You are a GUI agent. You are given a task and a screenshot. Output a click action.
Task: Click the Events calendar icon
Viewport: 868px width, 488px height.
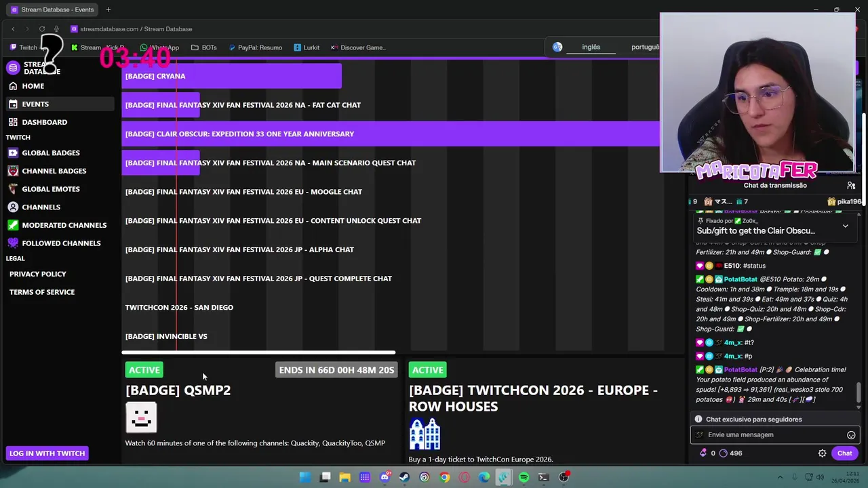click(x=13, y=104)
